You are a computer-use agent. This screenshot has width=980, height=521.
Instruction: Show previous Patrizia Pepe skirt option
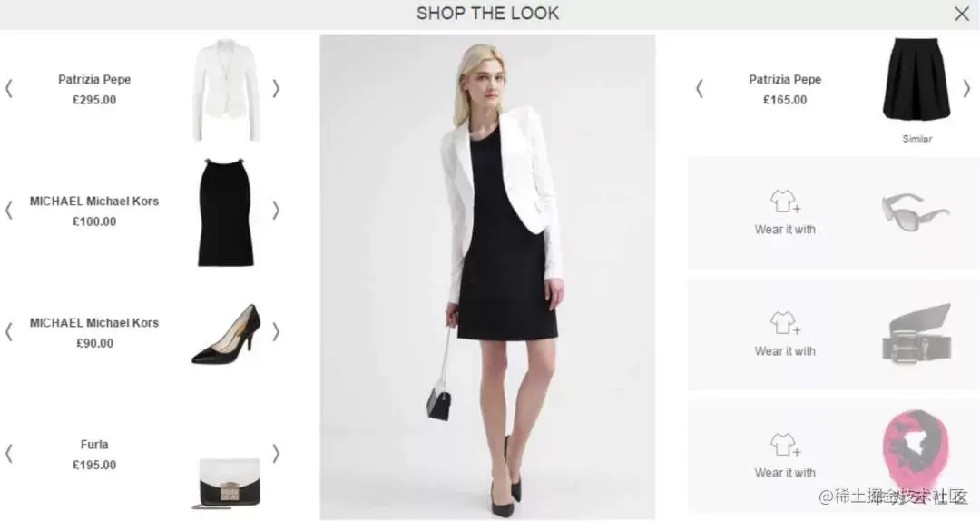pyautogui.click(x=700, y=89)
